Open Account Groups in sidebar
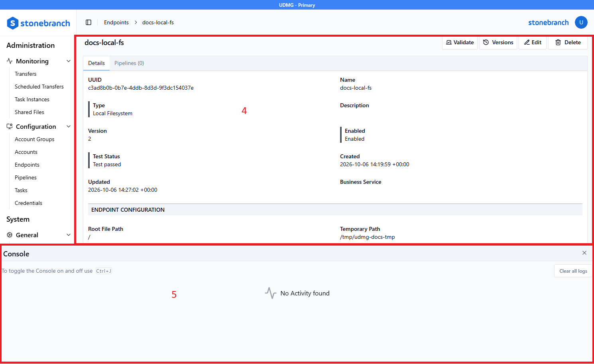The height and width of the screenshot is (364, 594). pyautogui.click(x=35, y=139)
